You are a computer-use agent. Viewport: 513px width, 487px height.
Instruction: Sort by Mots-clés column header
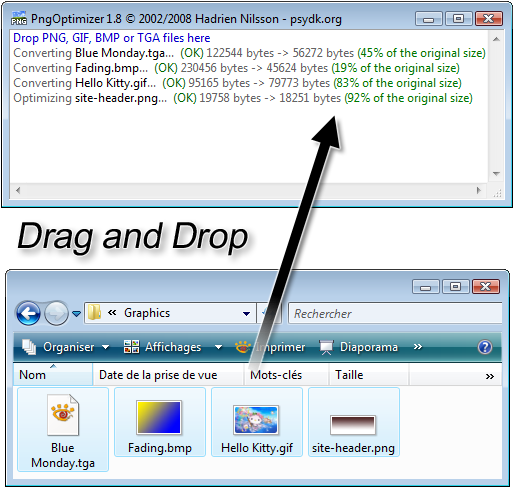tap(287, 375)
